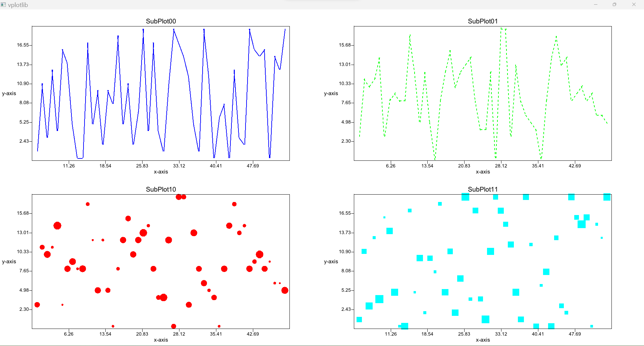The height and width of the screenshot is (346, 644).
Task: Click the SubPlot11 chart title
Action: click(483, 189)
